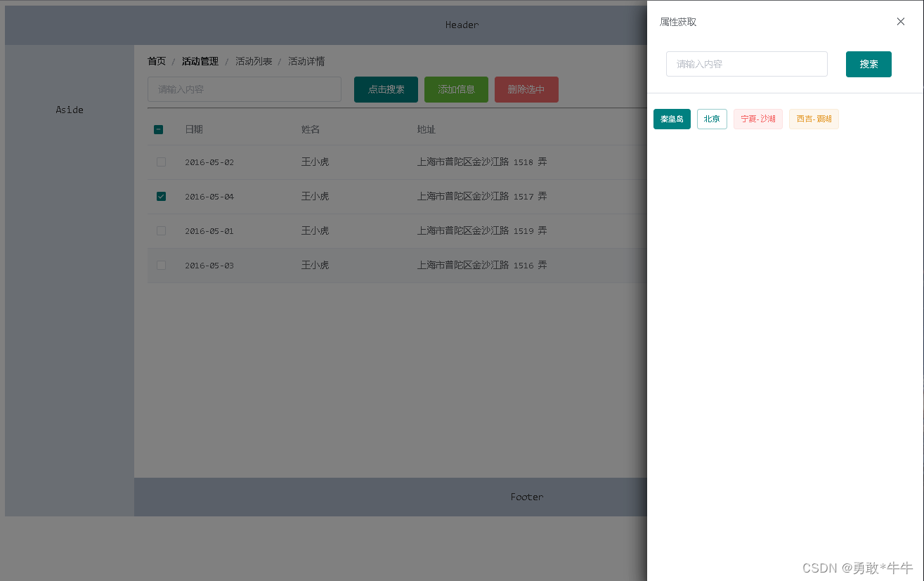The width and height of the screenshot is (924, 581).
Task: Click the green 添加信息 button
Action: click(x=456, y=89)
